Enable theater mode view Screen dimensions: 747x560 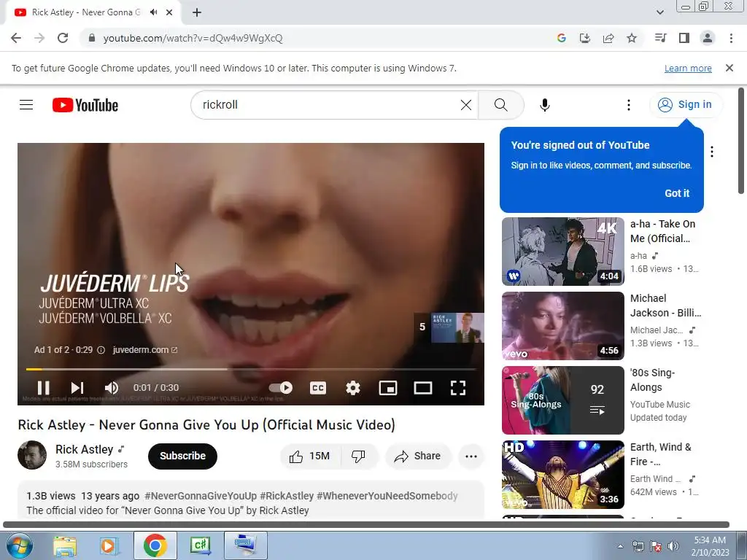[x=422, y=388]
